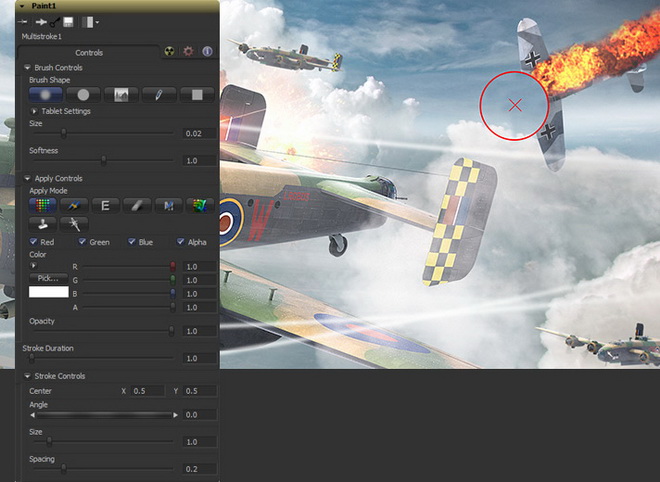Switch to the Controls tab
The height and width of the screenshot is (482, 660).
pyautogui.click(x=89, y=53)
